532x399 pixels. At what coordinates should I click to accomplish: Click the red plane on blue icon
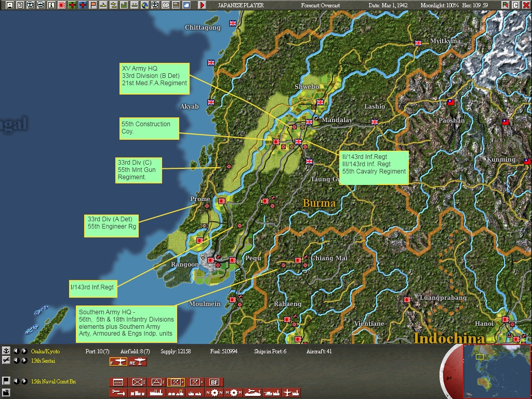tap(83, 5)
